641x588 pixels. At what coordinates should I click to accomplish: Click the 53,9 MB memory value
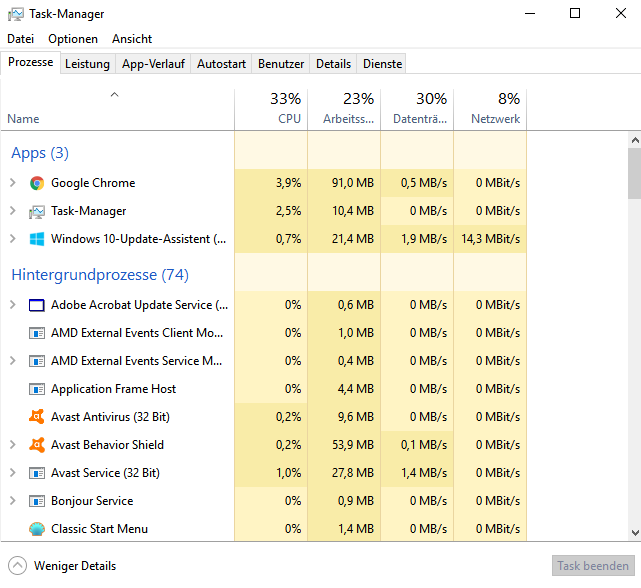353,445
